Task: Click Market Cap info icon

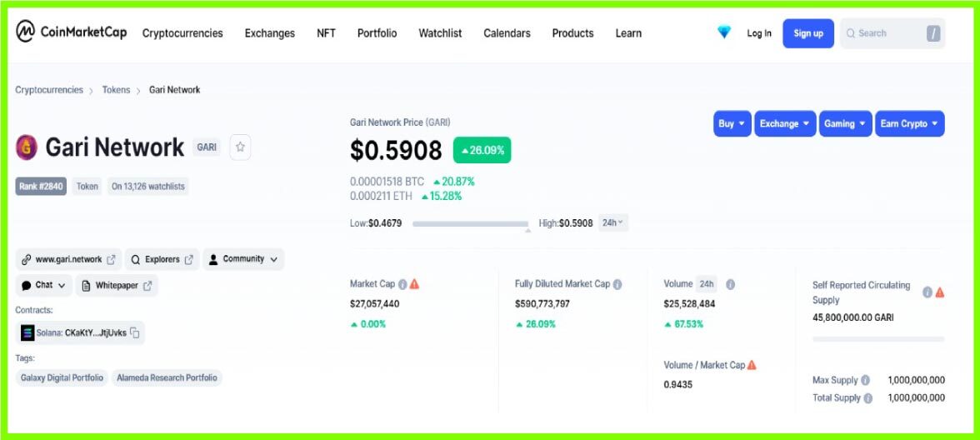Action: click(x=402, y=283)
